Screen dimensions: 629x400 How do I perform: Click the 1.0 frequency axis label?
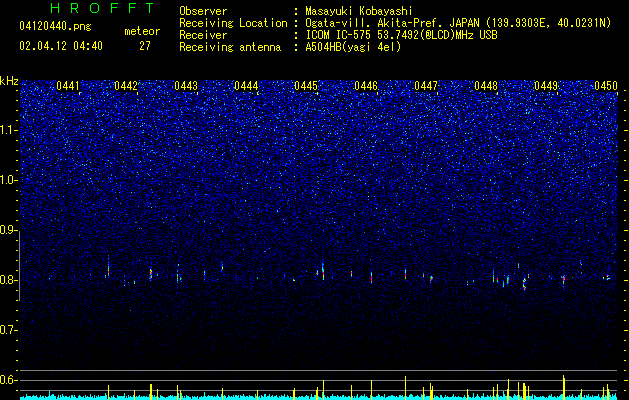[x=9, y=181]
